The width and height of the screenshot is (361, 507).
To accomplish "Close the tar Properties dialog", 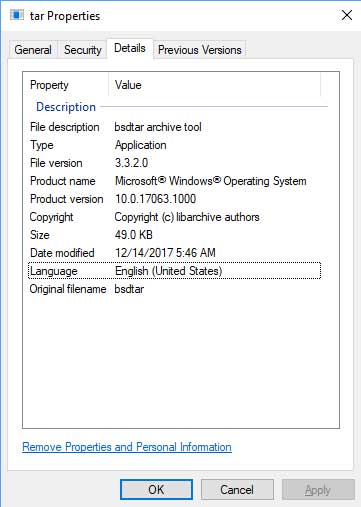I will 347,15.
